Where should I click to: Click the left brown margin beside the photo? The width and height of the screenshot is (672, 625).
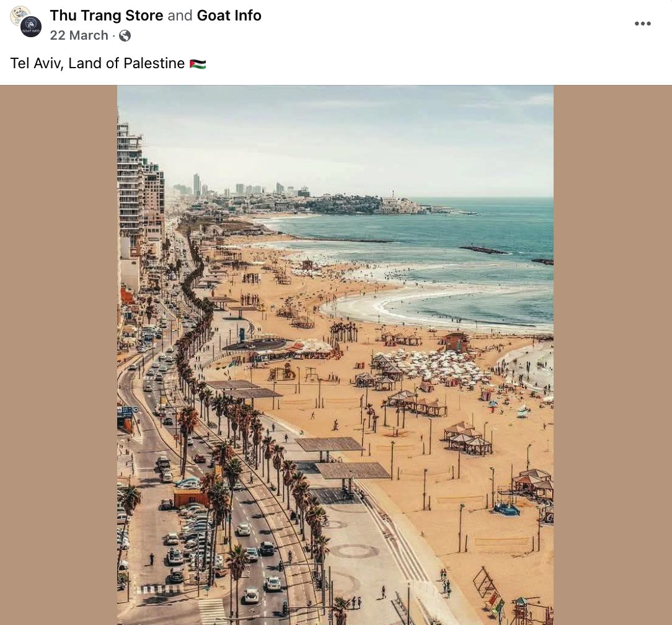(58, 355)
